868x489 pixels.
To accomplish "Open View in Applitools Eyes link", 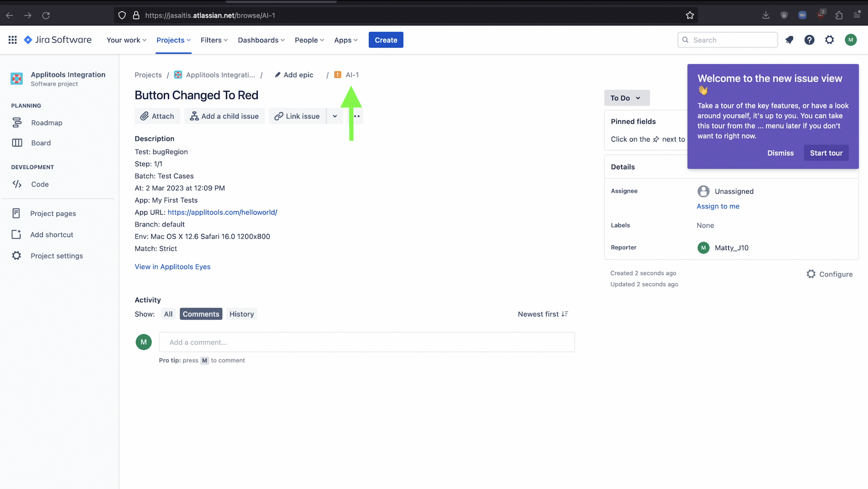I will [x=172, y=267].
